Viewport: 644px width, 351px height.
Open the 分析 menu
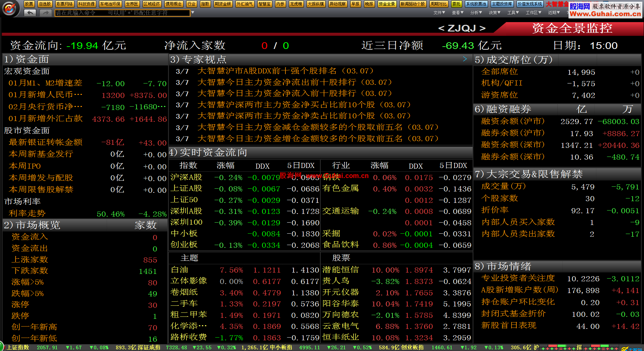(476, 13)
